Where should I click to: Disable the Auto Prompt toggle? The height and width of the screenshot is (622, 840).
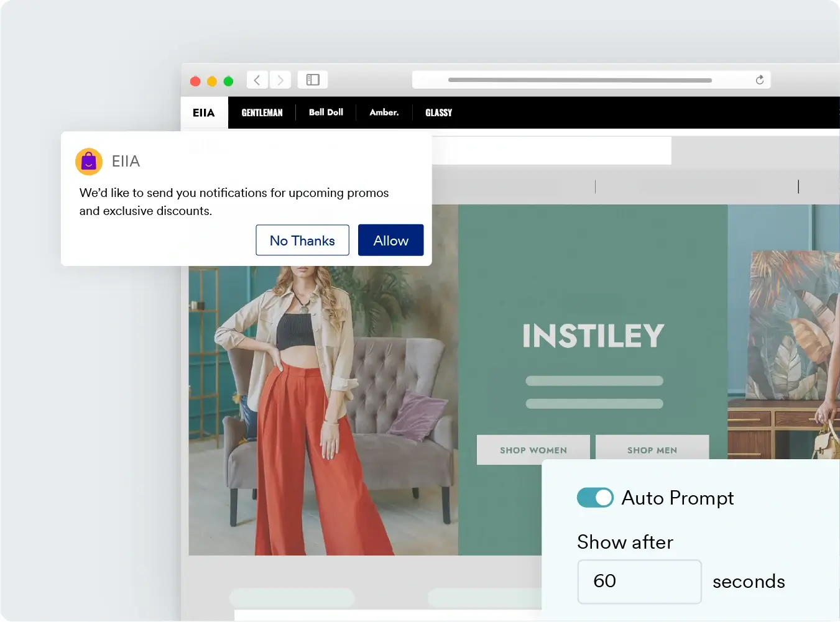(x=595, y=498)
